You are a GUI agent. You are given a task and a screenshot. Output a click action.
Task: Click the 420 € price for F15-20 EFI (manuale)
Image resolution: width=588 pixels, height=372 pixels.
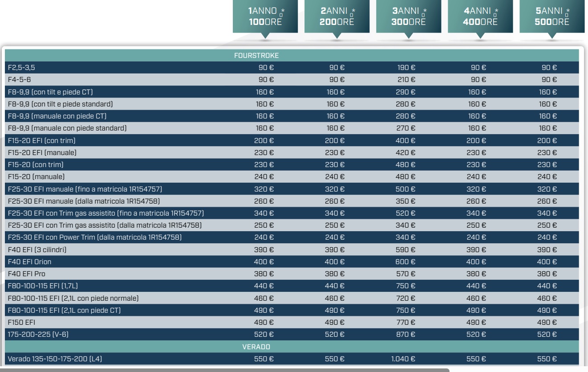coord(406,153)
